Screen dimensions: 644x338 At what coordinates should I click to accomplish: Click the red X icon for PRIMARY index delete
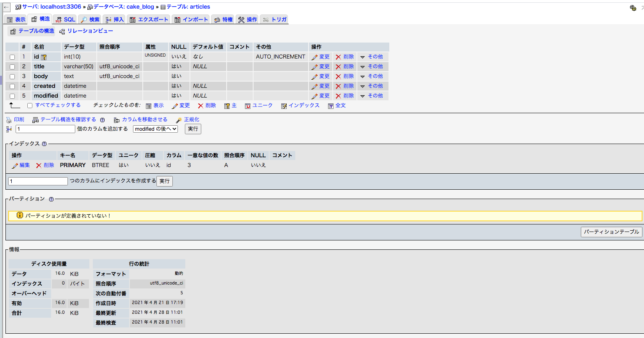click(39, 165)
